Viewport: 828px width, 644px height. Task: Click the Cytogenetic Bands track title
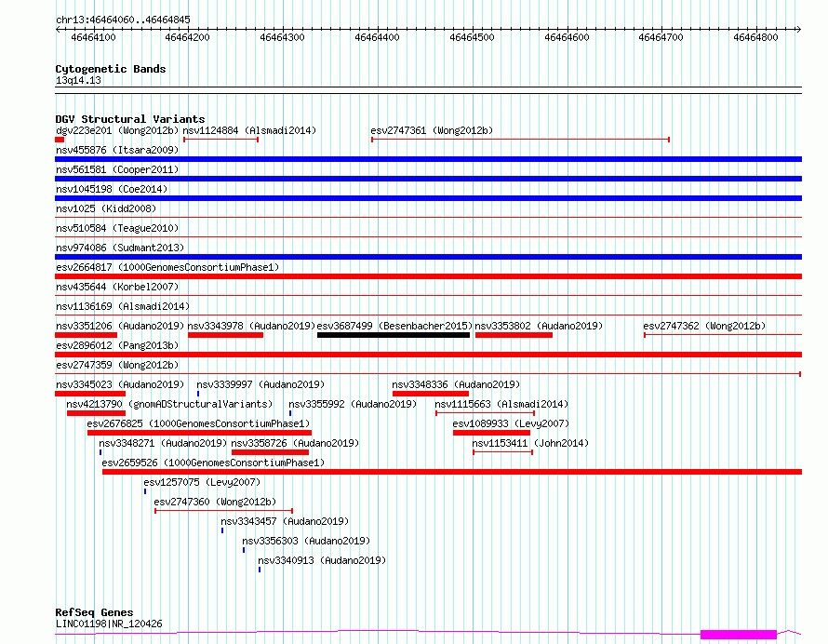tap(111, 69)
